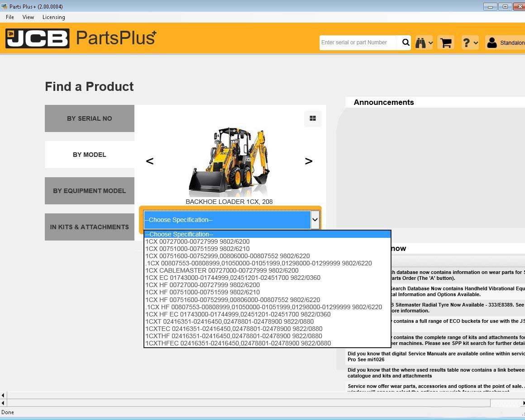Expand the help menu chevron
This screenshot has width=525, height=420.
476,43
